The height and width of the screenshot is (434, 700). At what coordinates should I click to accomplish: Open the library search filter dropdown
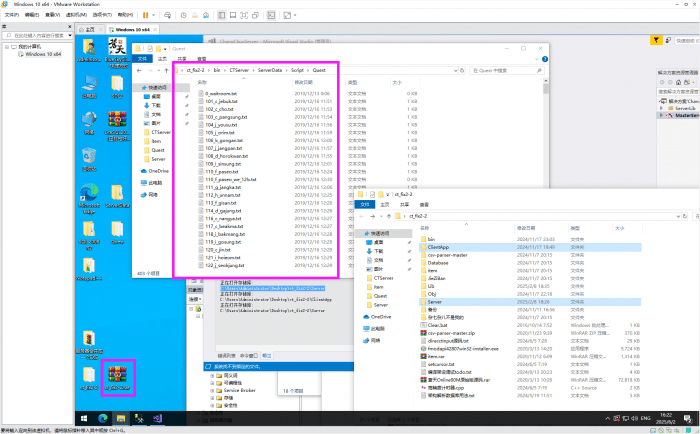70,35
